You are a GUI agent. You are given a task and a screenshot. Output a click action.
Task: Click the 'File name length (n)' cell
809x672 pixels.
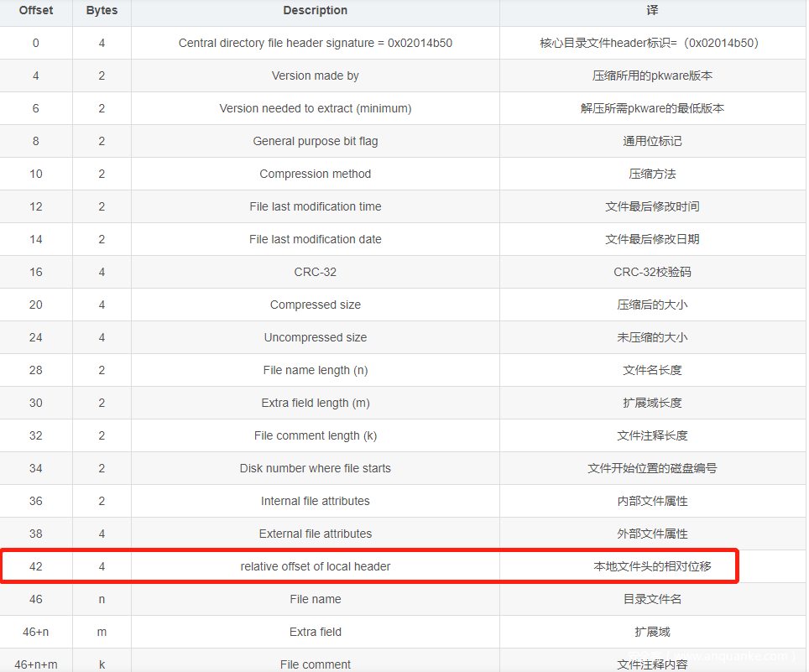[315, 370]
